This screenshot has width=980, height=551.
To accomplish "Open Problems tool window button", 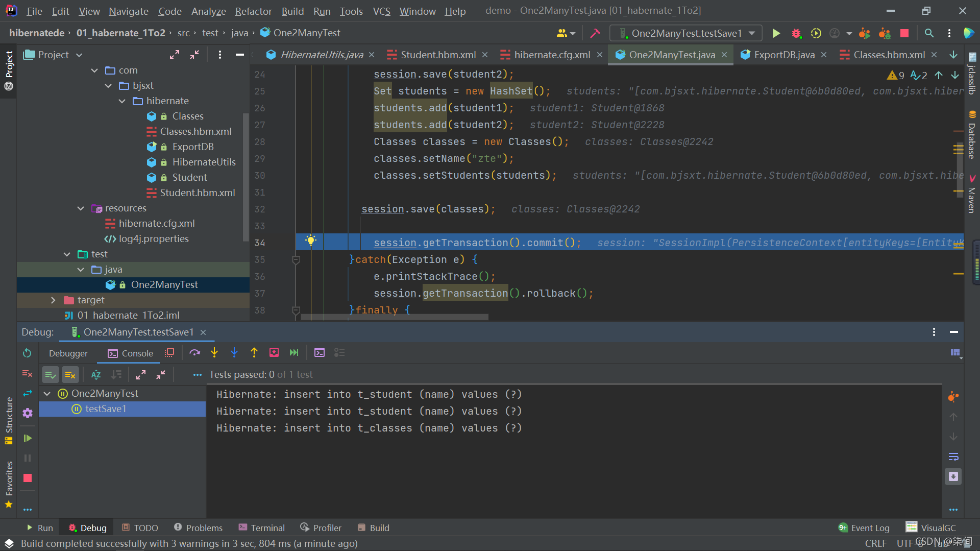I will 198,528.
